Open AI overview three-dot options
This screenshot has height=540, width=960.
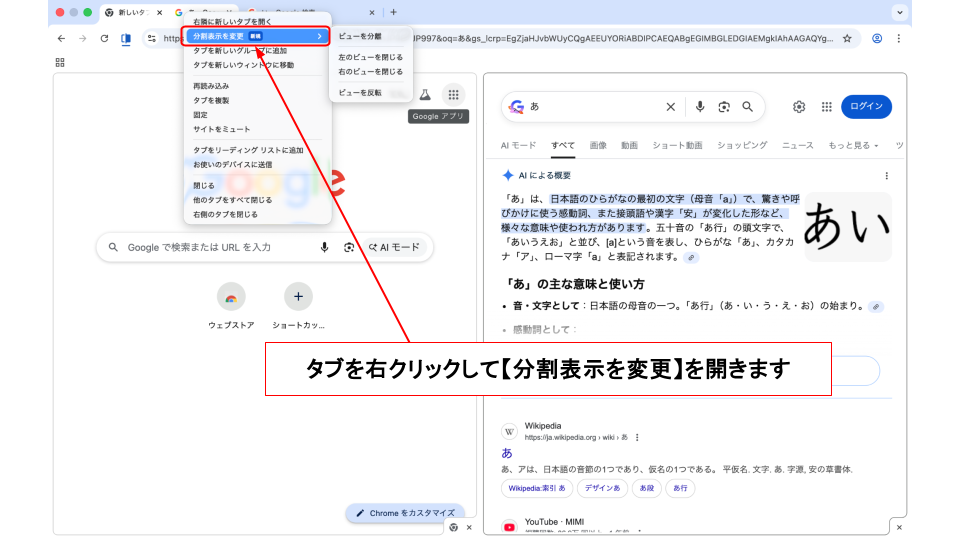point(886,175)
